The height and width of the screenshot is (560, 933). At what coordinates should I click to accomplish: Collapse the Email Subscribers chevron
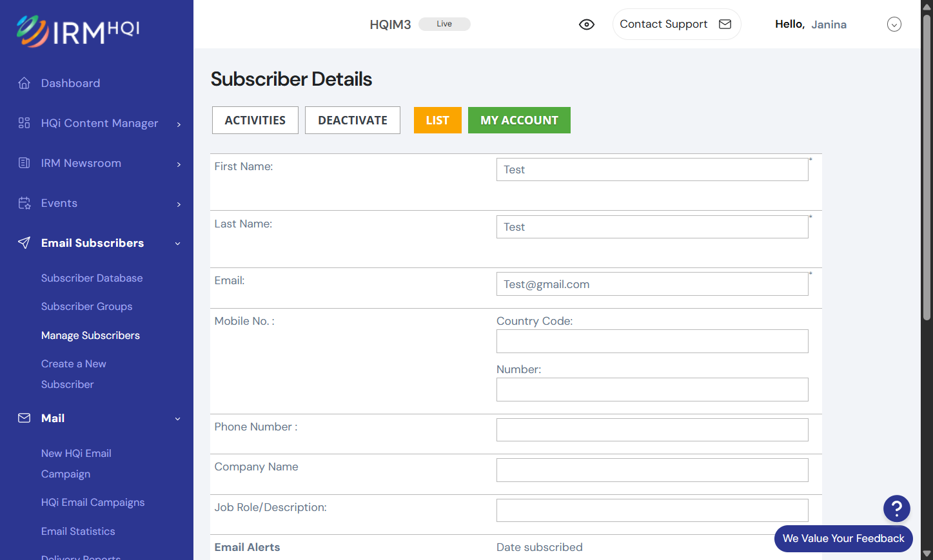point(178,244)
